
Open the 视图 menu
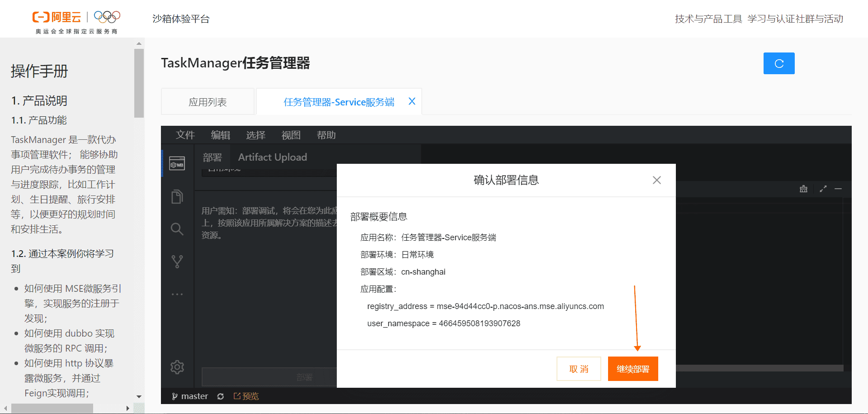pyautogui.click(x=290, y=135)
